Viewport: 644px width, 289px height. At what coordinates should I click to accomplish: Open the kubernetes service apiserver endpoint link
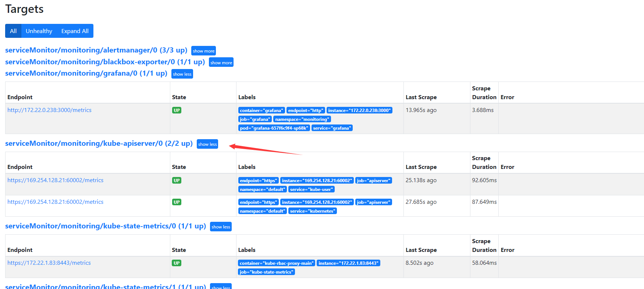[x=55, y=202]
